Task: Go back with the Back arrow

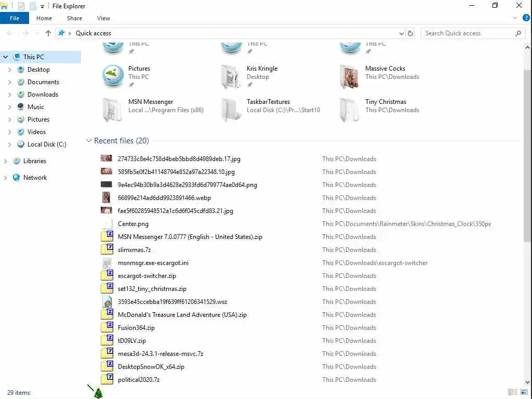Action: point(9,33)
